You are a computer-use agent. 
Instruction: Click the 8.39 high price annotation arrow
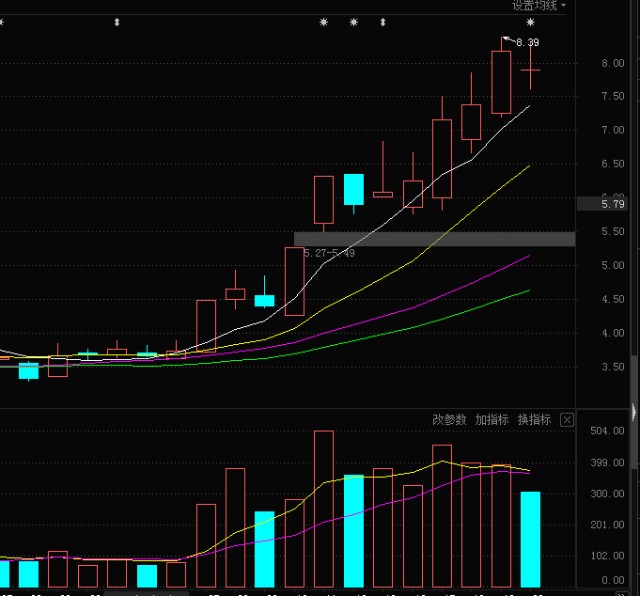509,39
